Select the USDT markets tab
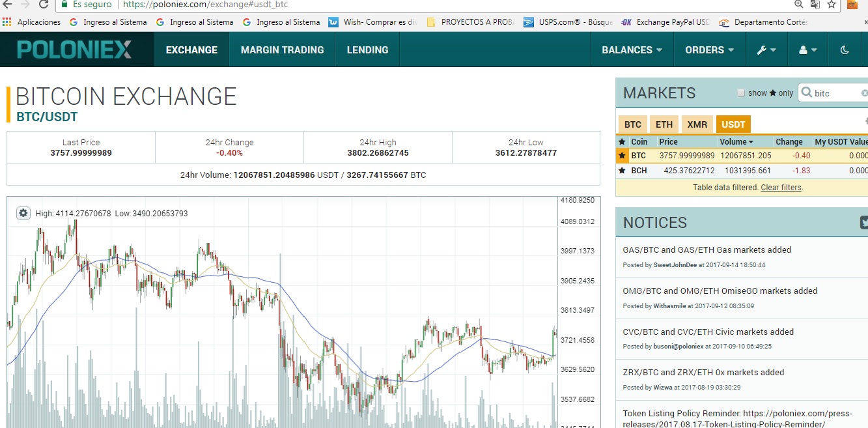 coord(733,124)
